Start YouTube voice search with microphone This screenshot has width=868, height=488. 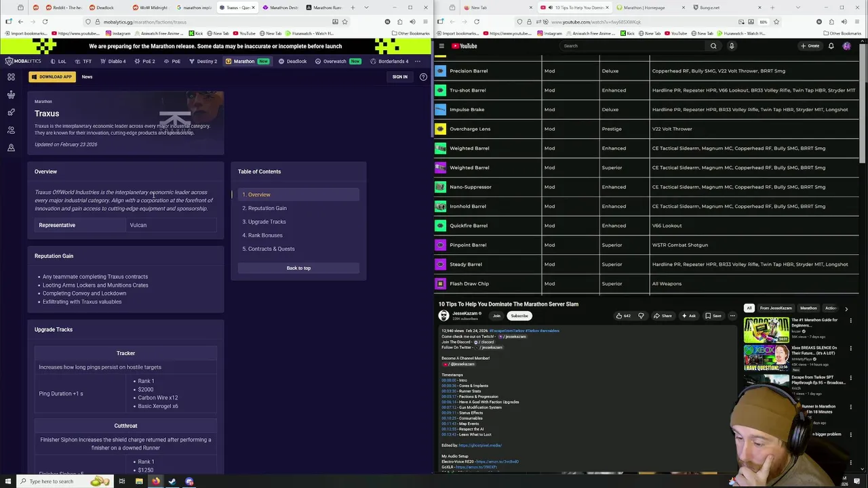tap(732, 46)
